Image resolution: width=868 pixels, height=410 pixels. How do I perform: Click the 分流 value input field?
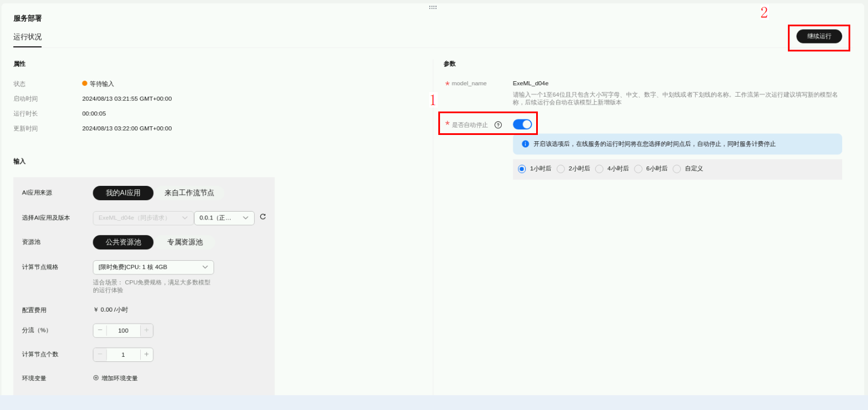[x=123, y=331]
